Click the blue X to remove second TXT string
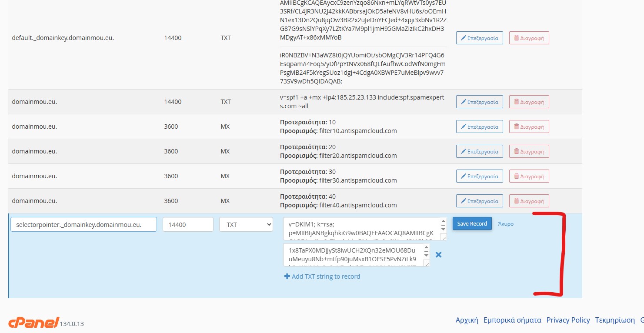 click(x=438, y=255)
